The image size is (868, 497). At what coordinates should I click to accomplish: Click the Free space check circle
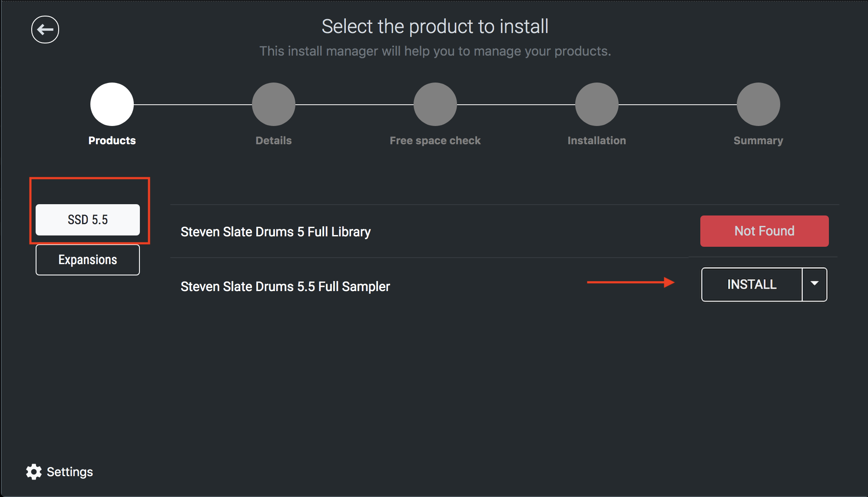(x=435, y=104)
